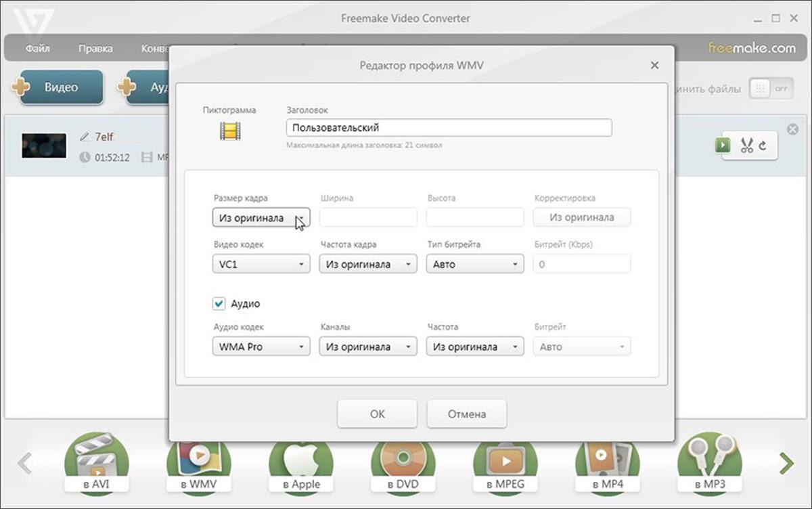Remove the 7elf file with round X icon
812x509 pixels.
pyautogui.click(x=792, y=129)
